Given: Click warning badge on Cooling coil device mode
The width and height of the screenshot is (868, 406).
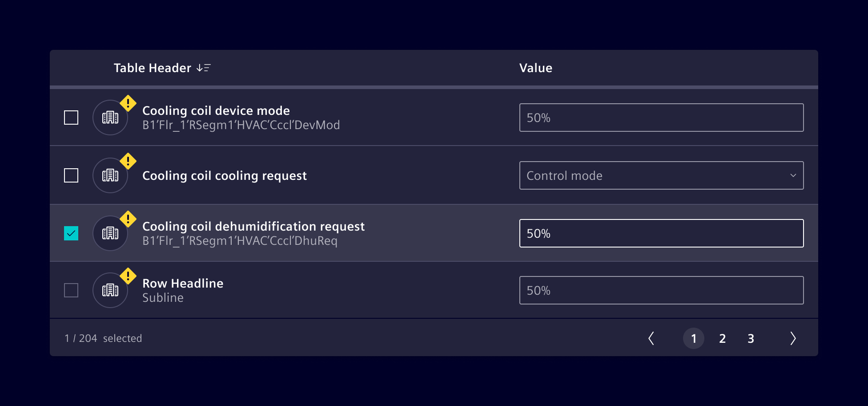Looking at the screenshot, I should (x=128, y=103).
